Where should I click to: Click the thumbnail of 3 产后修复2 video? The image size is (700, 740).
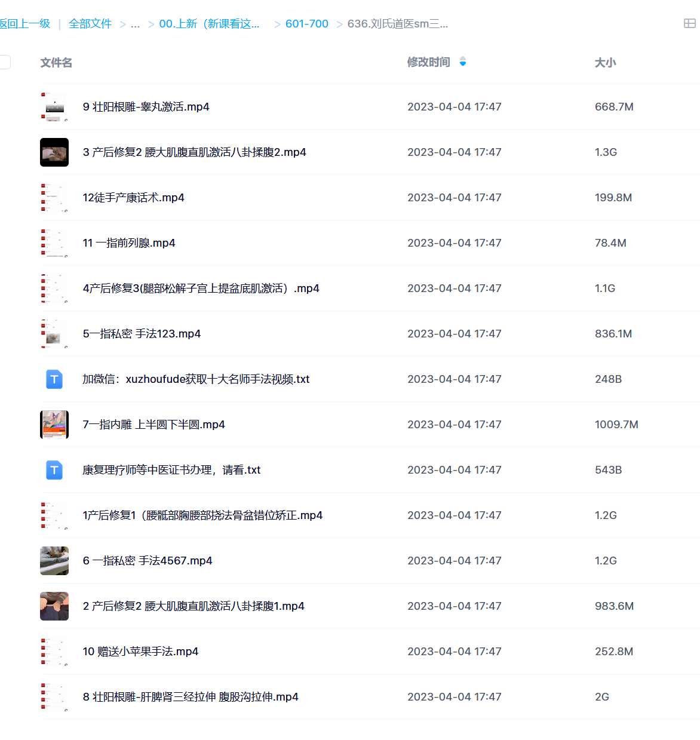coord(54,152)
